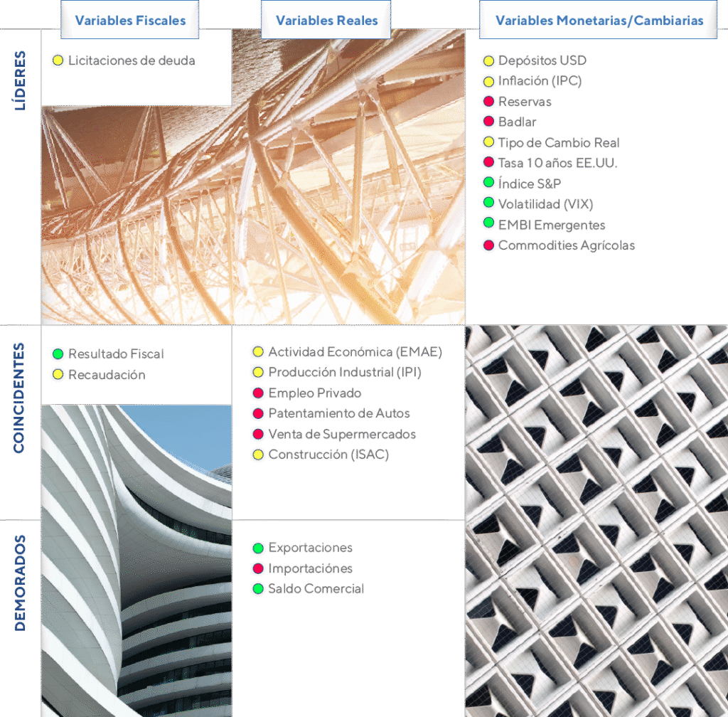Click the Tipo de Cambio Real label
Screen dimensions: 728x717
point(558,142)
